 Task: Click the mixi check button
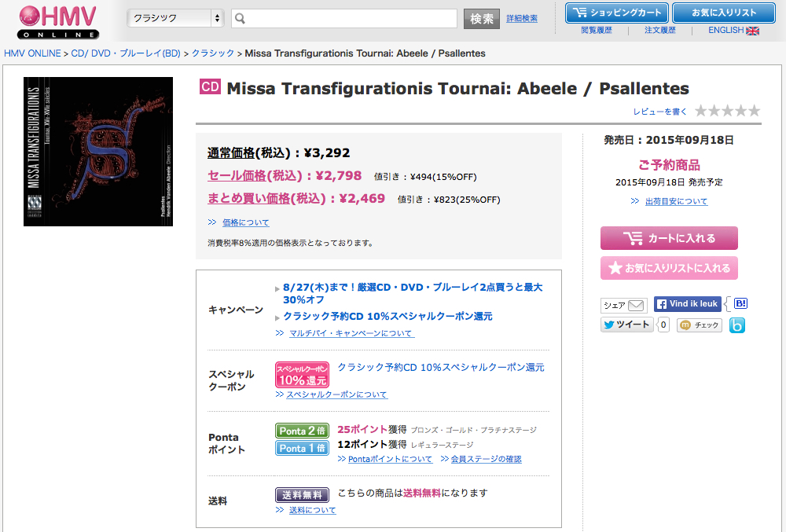[700, 325]
